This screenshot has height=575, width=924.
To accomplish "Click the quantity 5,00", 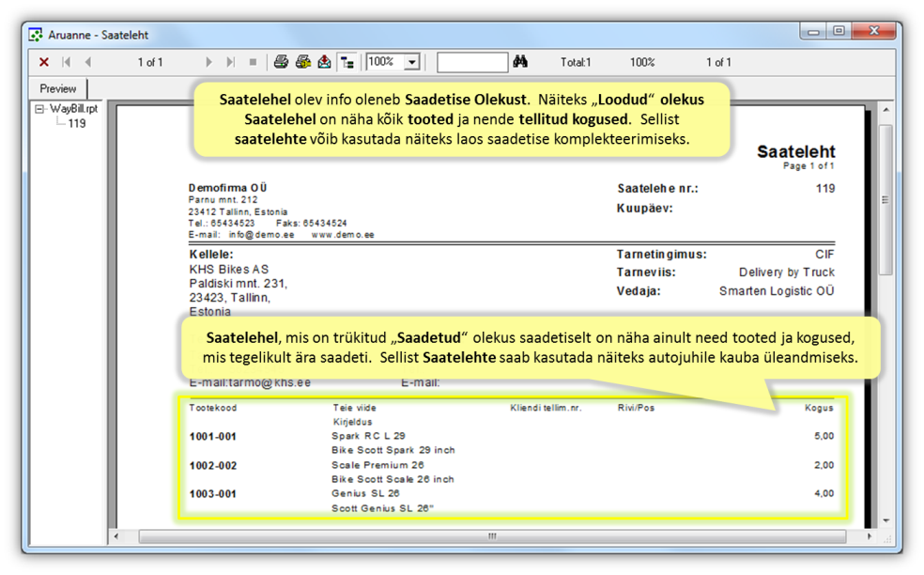I will (824, 436).
